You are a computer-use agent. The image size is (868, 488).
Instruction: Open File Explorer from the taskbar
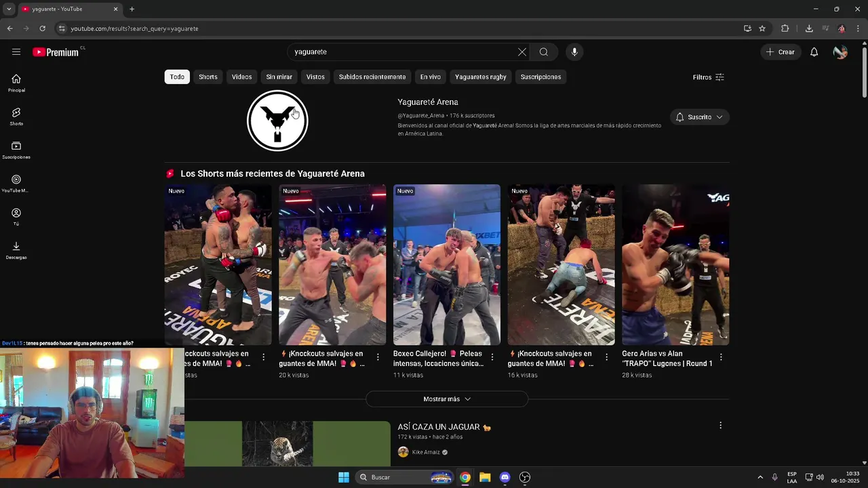pos(485,477)
